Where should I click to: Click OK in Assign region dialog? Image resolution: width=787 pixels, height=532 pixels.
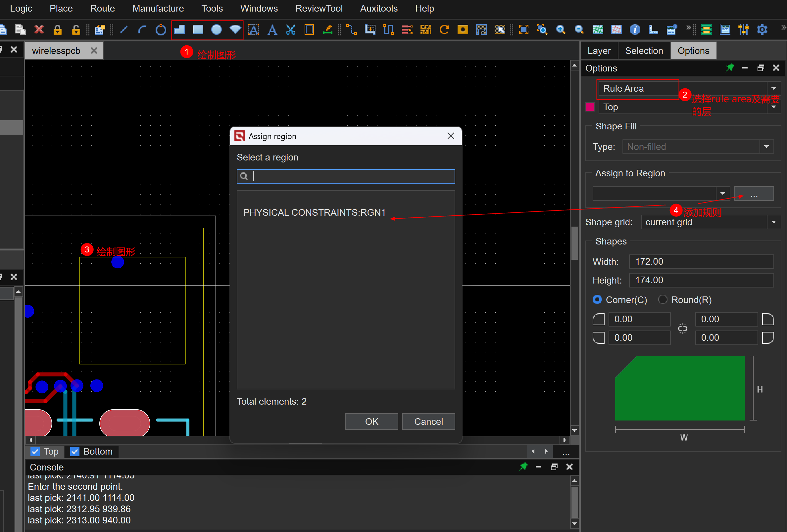(371, 422)
